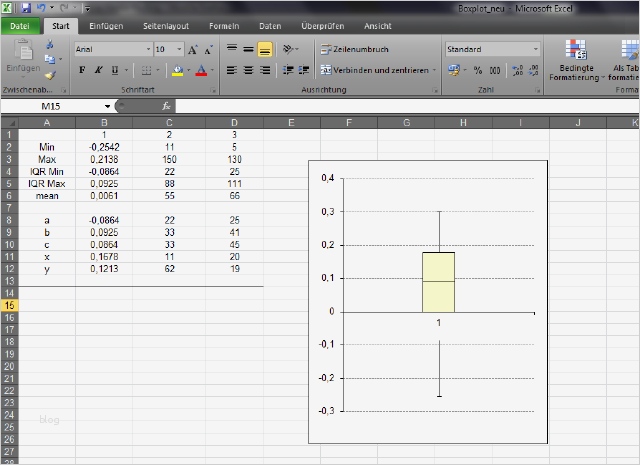Toggle bold formatting in the ribbon

pyautogui.click(x=82, y=70)
